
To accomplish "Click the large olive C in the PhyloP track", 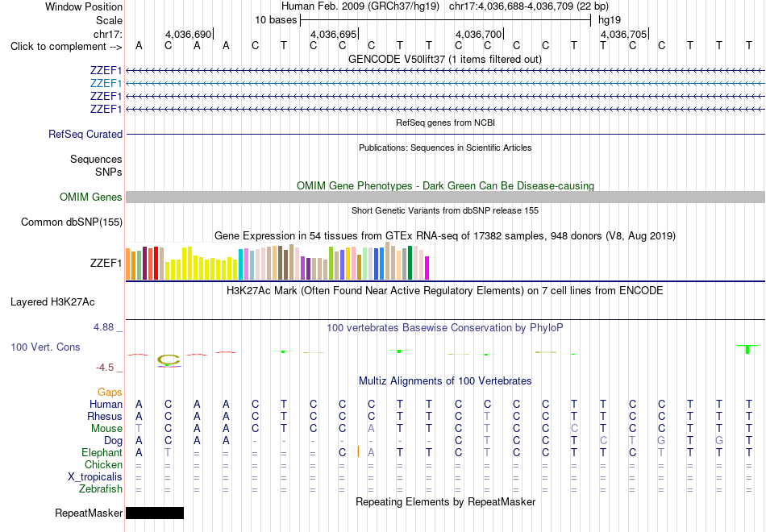I will click(x=169, y=360).
